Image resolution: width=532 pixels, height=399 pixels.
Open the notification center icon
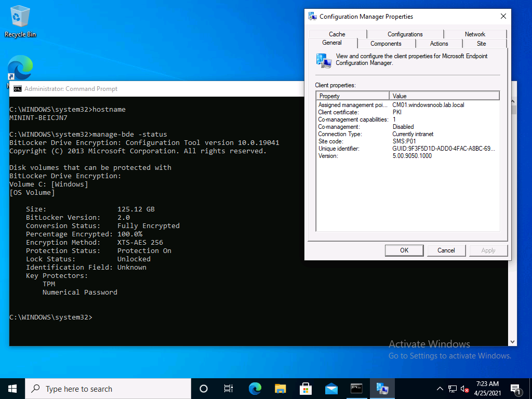coord(515,389)
